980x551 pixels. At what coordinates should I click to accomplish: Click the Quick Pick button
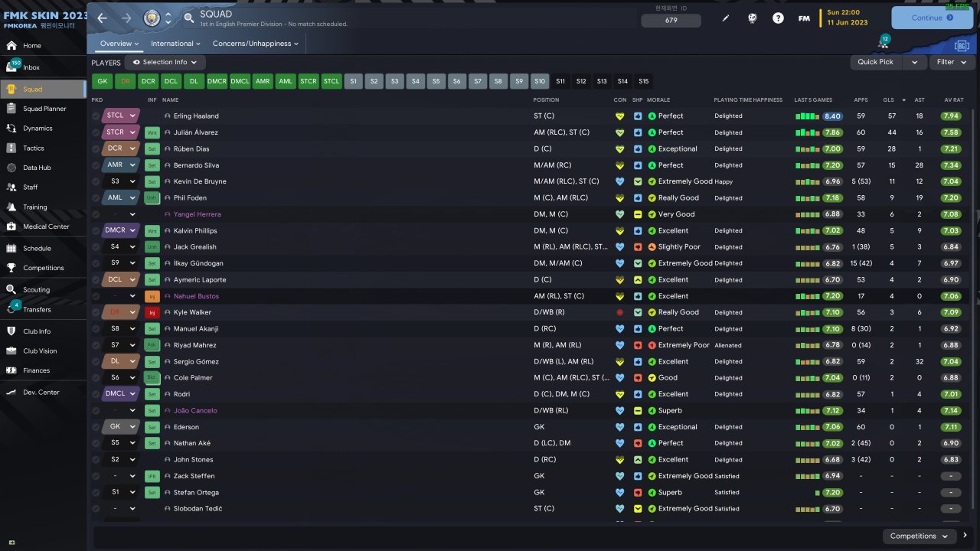876,62
